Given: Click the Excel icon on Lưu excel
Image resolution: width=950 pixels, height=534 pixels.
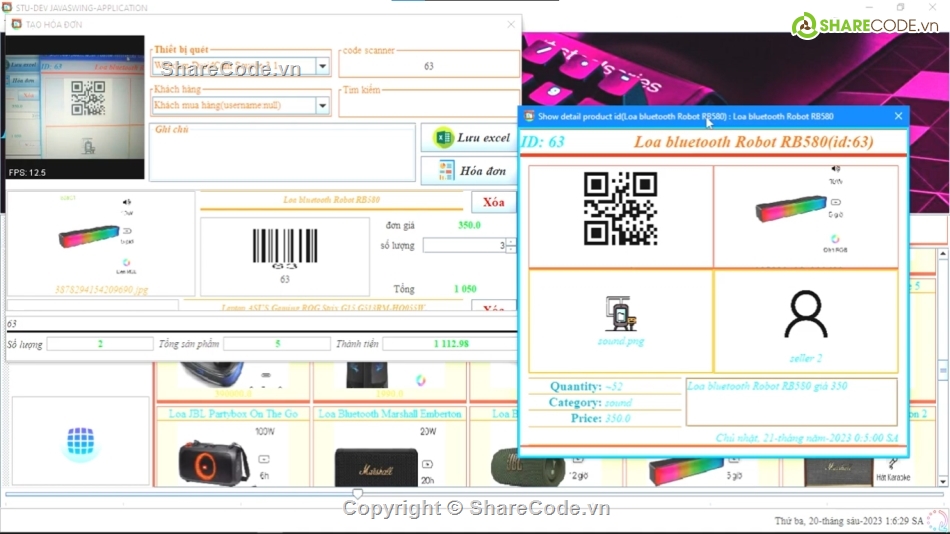Looking at the screenshot, I should (x=441, y=138).
